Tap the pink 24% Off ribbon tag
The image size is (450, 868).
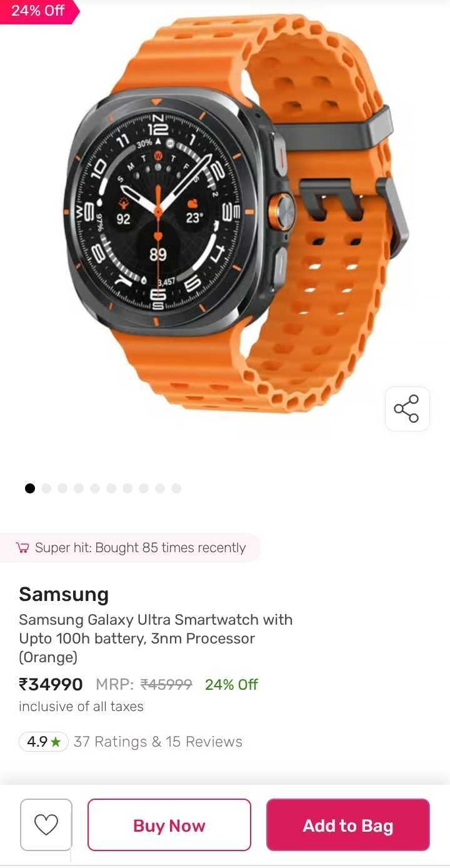(39, 11)
